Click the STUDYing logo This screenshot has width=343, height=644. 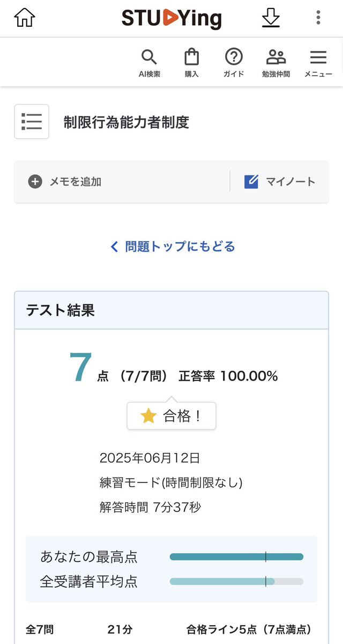171,18
